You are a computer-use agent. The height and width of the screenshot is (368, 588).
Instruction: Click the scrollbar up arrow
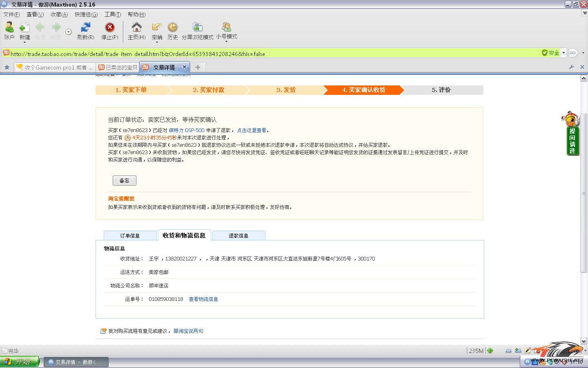[584, 78]
